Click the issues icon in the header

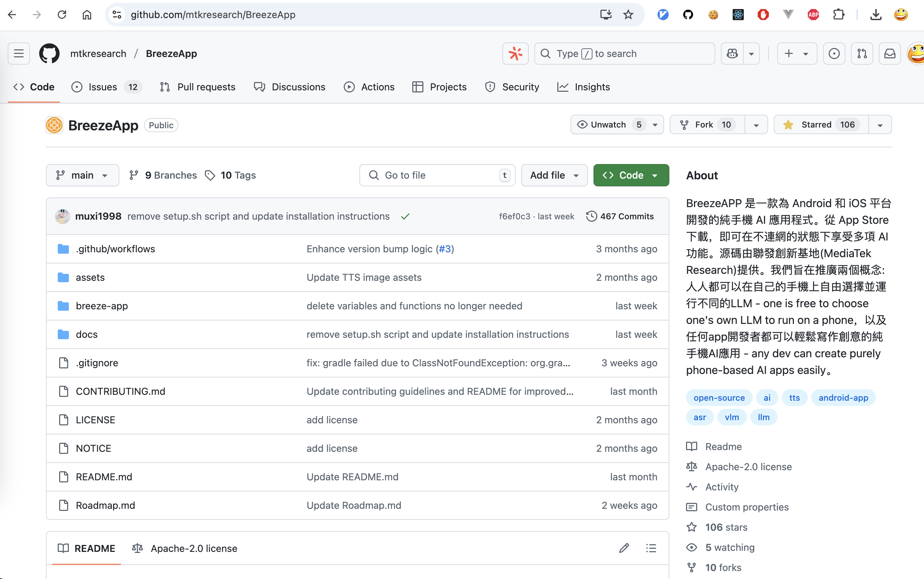pyautogui.click(x=834, y=54)
